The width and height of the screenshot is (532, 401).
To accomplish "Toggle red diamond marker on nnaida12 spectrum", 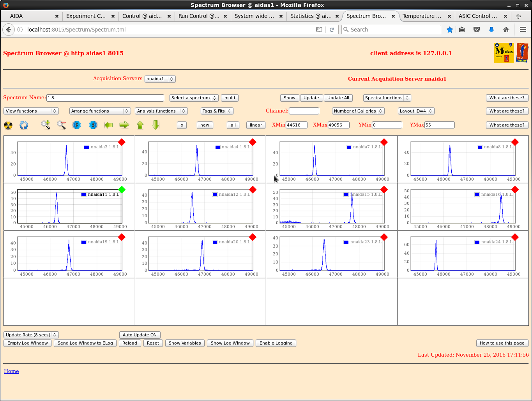I will (253, 190).
